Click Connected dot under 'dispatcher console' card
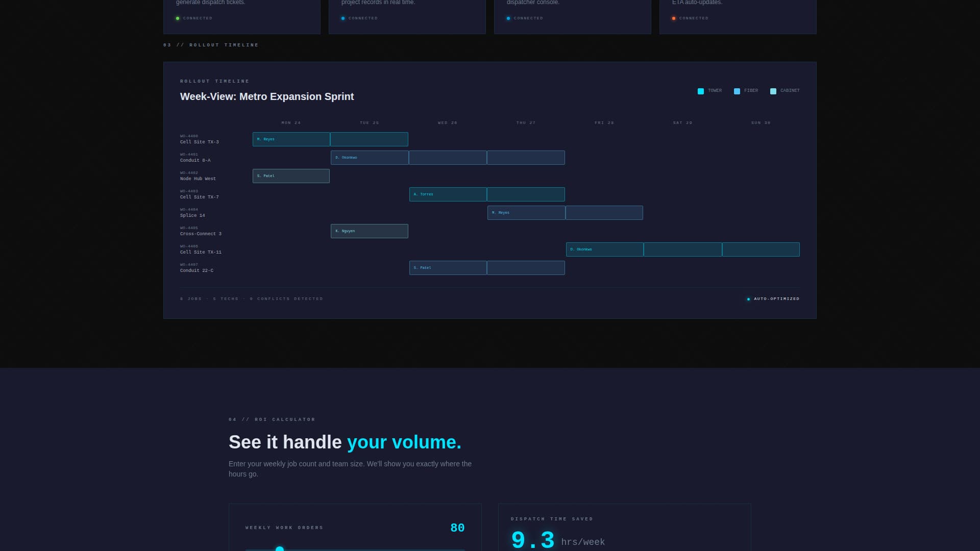 pos(508,18)
